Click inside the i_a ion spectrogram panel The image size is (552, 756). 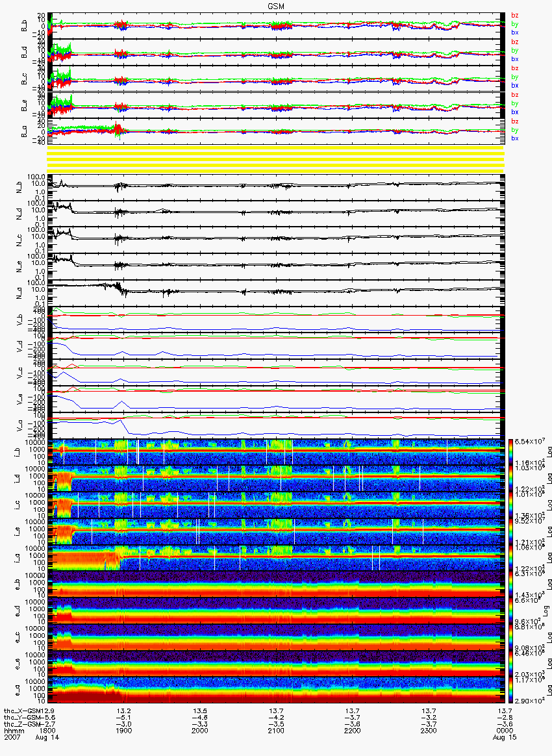tap(276, 558)
